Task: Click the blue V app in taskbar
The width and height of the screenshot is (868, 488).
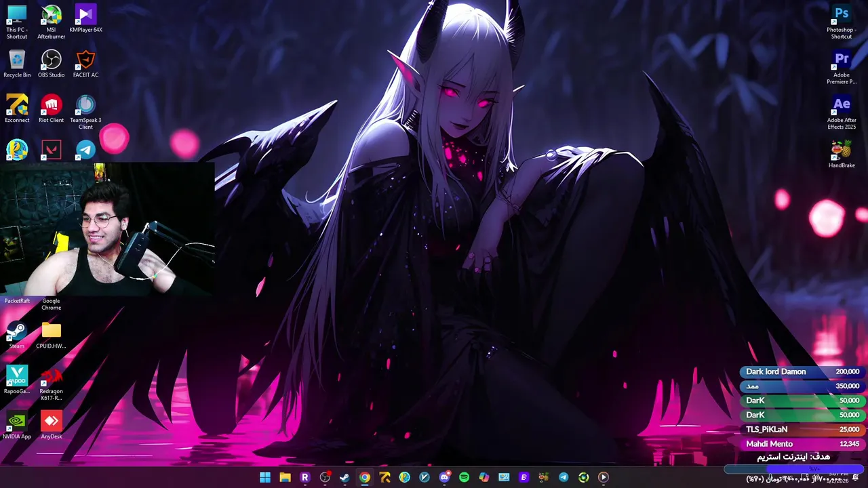Action: click(x=425, y=477)
